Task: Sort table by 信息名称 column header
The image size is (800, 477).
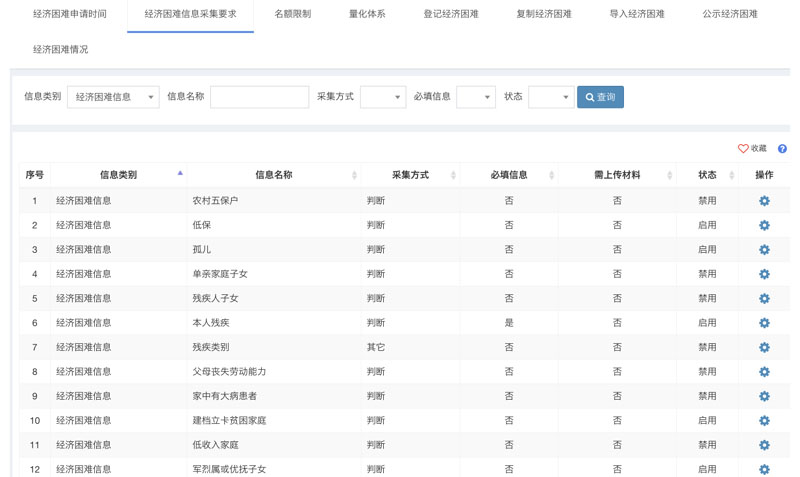Action: pos(274,175)
